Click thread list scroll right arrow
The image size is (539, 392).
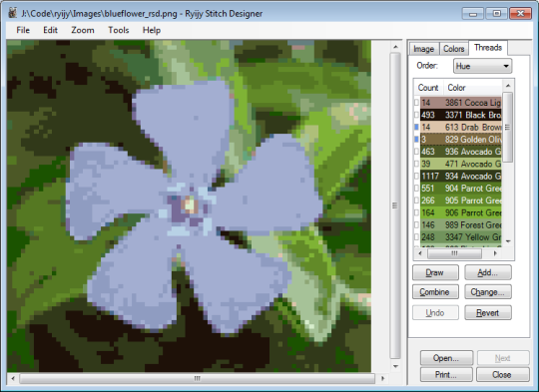[495, 253]
